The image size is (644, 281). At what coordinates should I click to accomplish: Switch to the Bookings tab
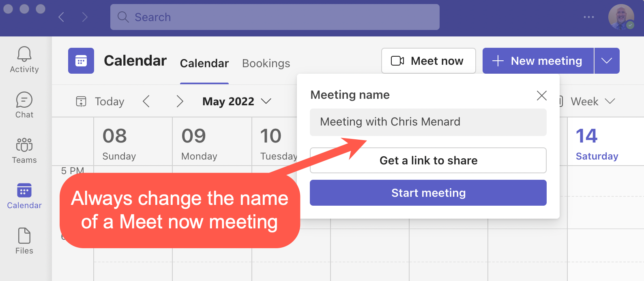coord(266,63)
